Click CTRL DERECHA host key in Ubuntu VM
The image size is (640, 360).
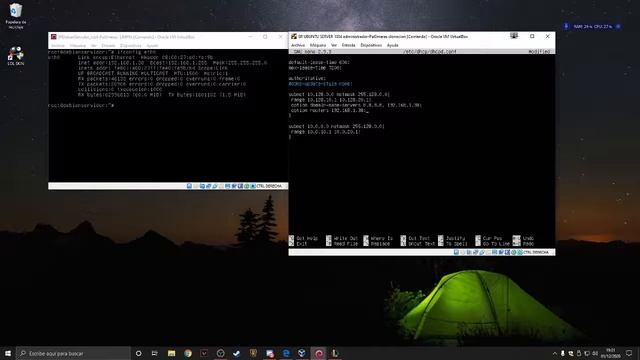pos(536,252)
